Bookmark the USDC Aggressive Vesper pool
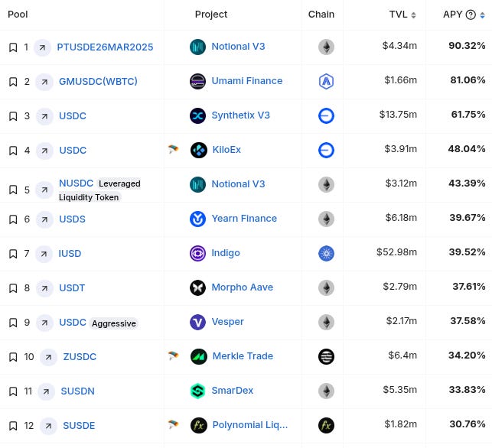Screen dimensions: 492x448 (x=13, y=323)
